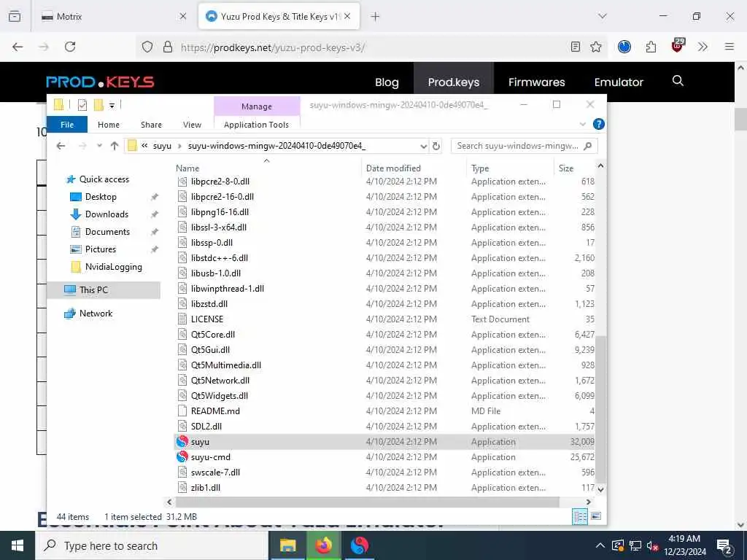747x560 pixels.
Task: Open the Share ribbon tab
Action: pos(151,124)
